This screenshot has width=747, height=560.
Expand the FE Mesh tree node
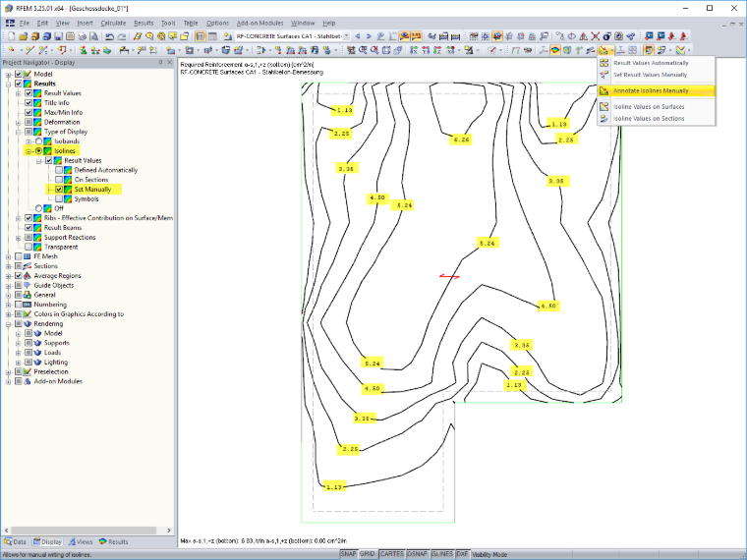point(8,256)
